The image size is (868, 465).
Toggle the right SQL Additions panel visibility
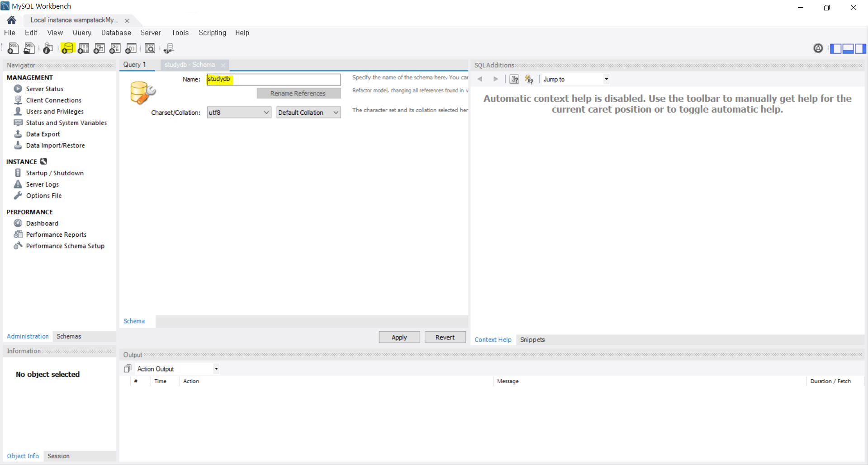860,48
